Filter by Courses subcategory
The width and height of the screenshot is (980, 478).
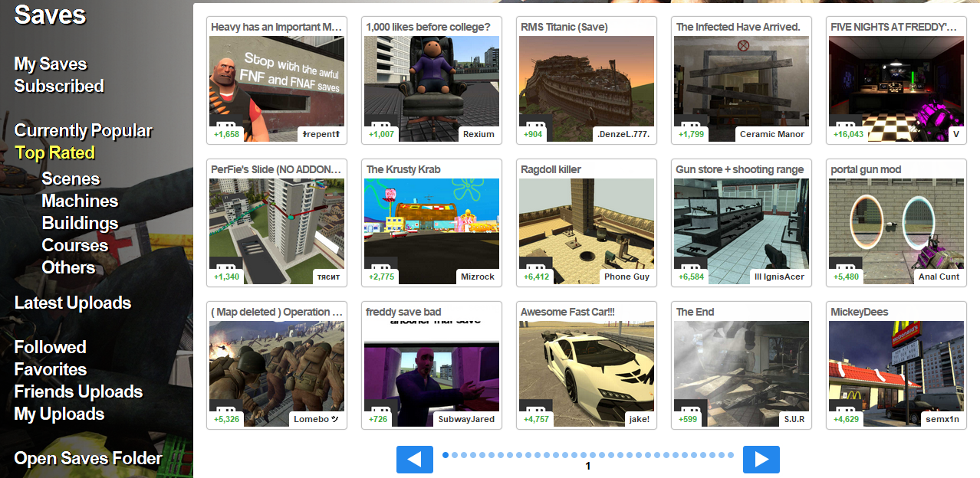[x=75, y=246]
